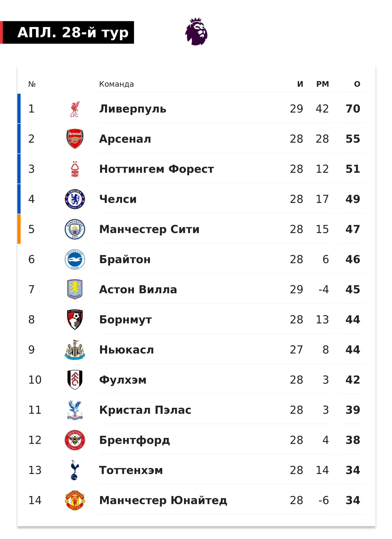Select the Brighton club crest
The width and height of the screenshot is (392, 539).
(75, 259)
